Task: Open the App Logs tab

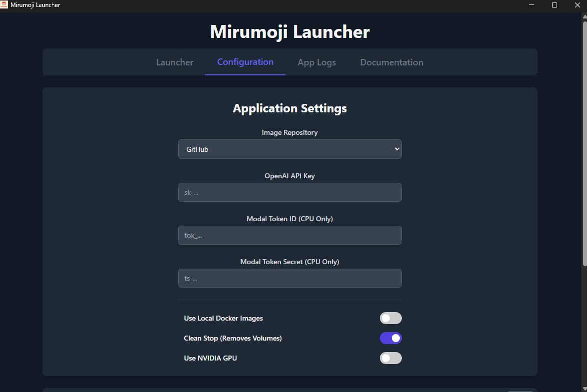Action: click(316, 62)
